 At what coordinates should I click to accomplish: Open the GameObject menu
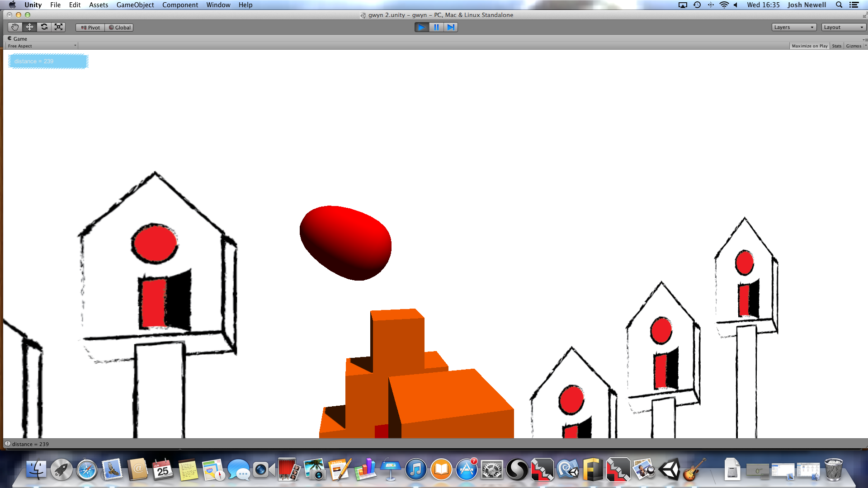pyautogui.click(x=135, y=5)
